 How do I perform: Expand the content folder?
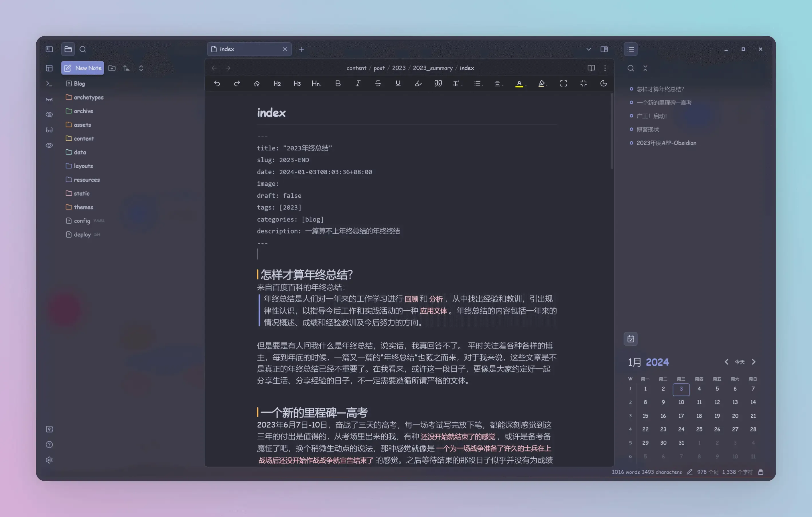click(84, 138)
